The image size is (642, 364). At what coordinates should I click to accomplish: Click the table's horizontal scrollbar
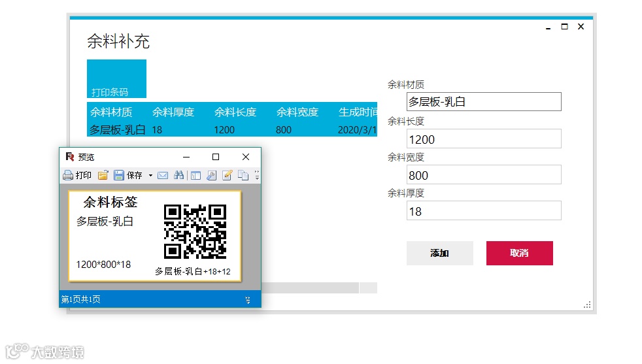[x=310, y=288]
